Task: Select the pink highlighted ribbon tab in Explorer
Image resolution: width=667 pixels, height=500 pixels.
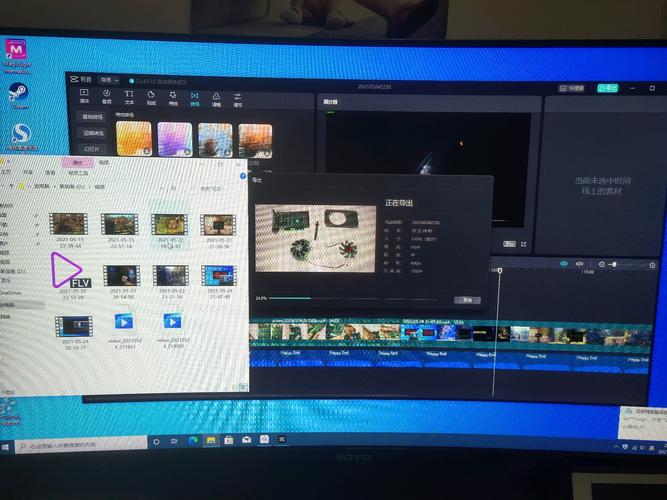Action: pos(76,162)
